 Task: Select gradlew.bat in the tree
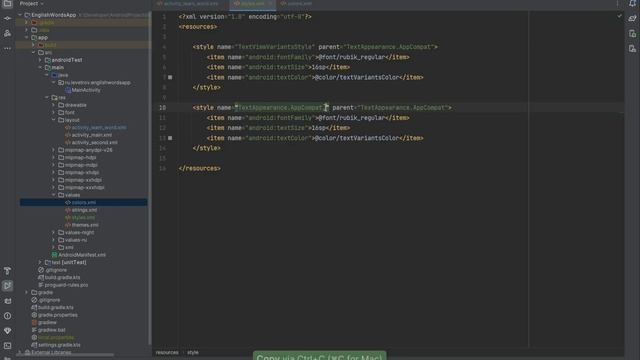point(51,330)
